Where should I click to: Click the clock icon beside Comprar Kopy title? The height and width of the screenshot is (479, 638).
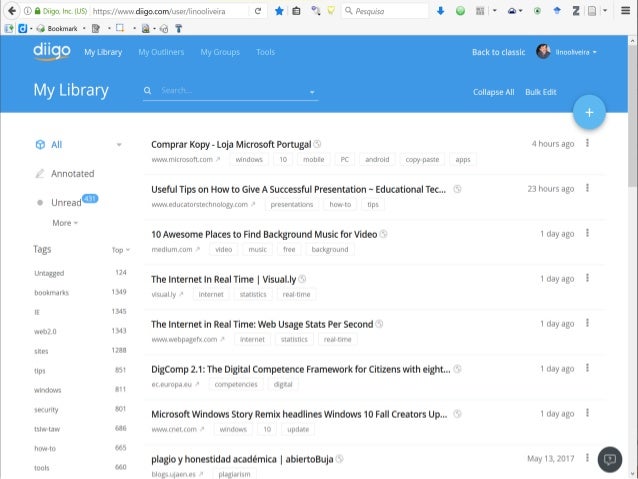(317, 144)
